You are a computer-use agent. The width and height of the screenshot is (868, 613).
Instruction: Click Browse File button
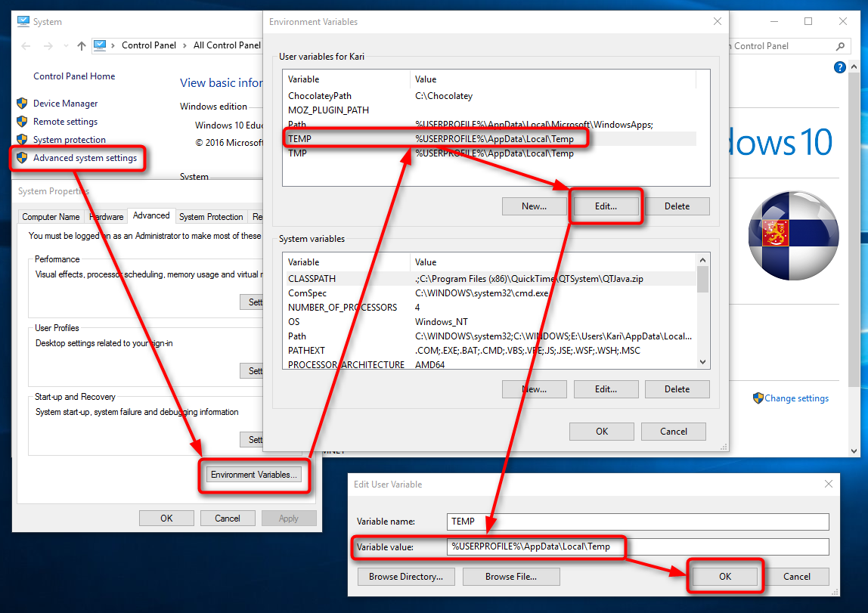(511, 577)
